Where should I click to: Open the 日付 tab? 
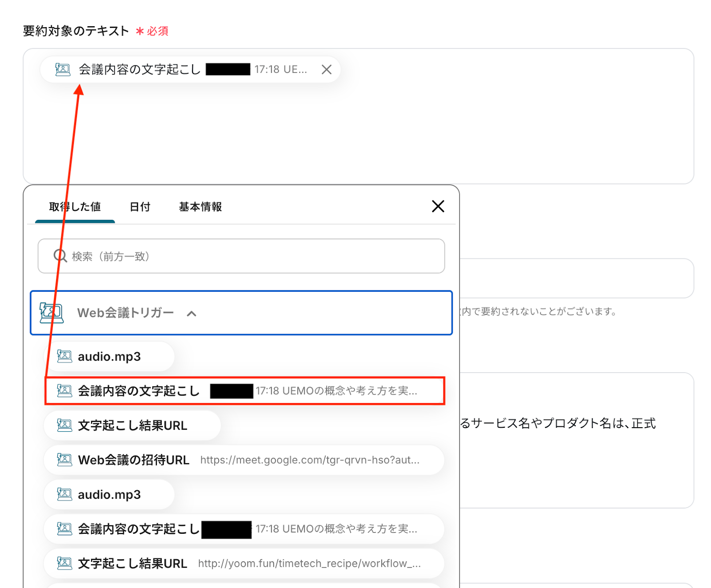140,207
